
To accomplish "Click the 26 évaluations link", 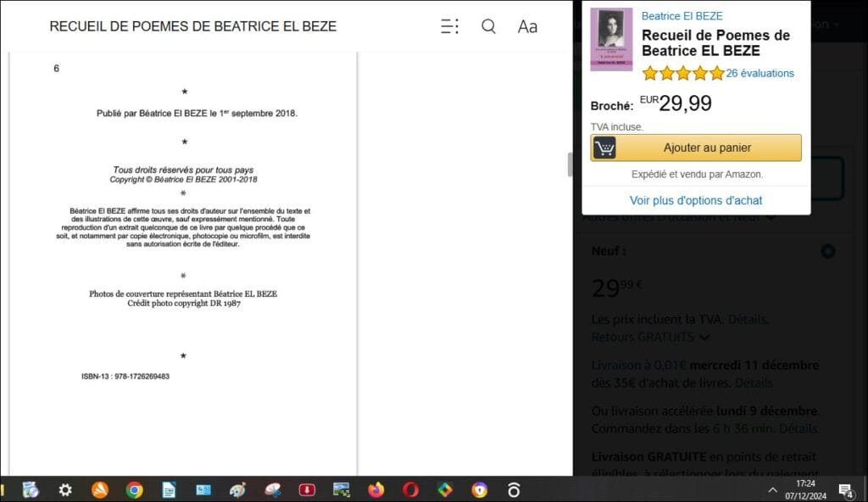I will [759, 73].
